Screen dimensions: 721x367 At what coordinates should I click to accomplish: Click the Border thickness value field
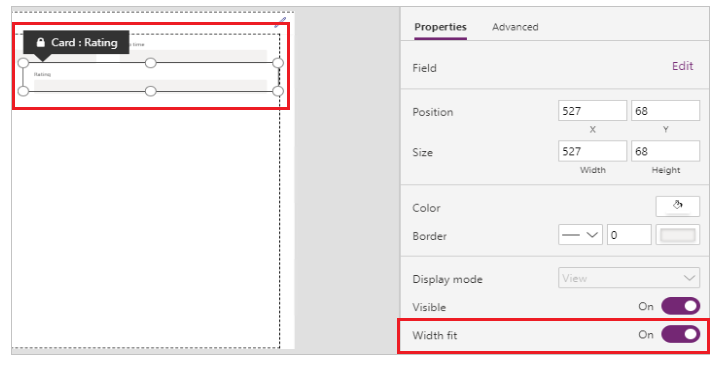coord(629,235)
